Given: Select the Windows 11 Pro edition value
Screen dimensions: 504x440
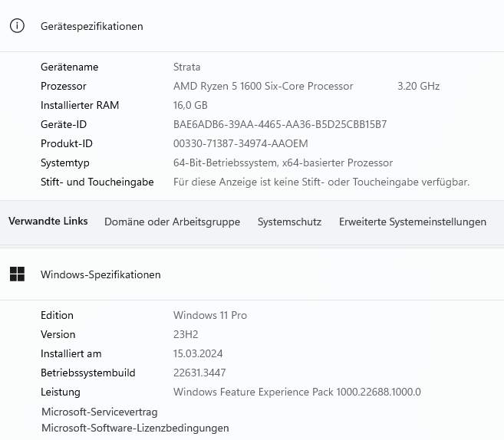Looking at the screenshot, I should pos(210,315).
